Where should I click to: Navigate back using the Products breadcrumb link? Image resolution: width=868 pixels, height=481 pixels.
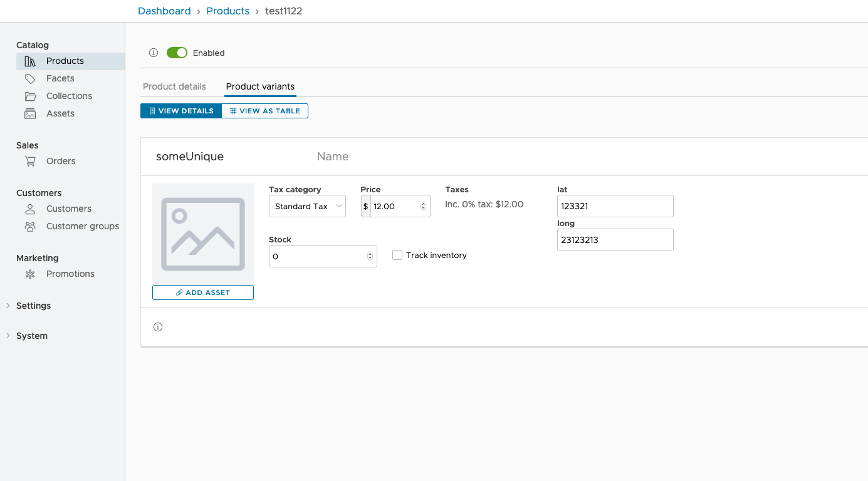pyautogui.click(x=227, y=11)
